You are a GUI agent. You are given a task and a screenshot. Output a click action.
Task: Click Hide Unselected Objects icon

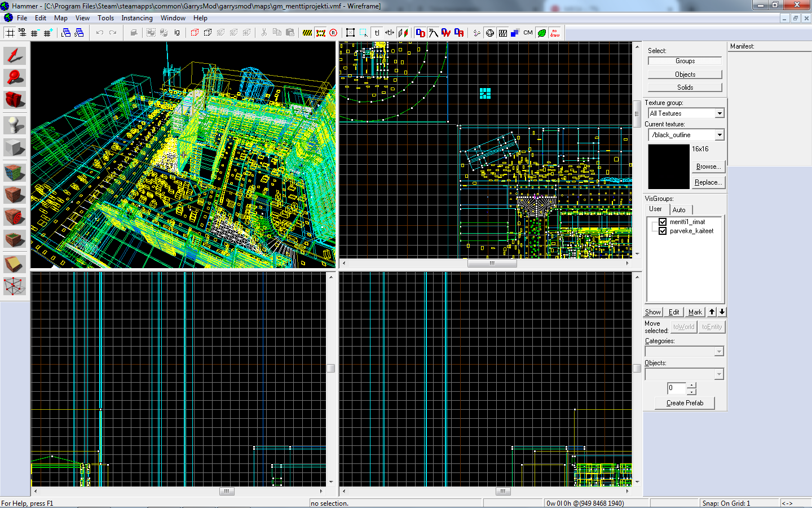[208, 33]
